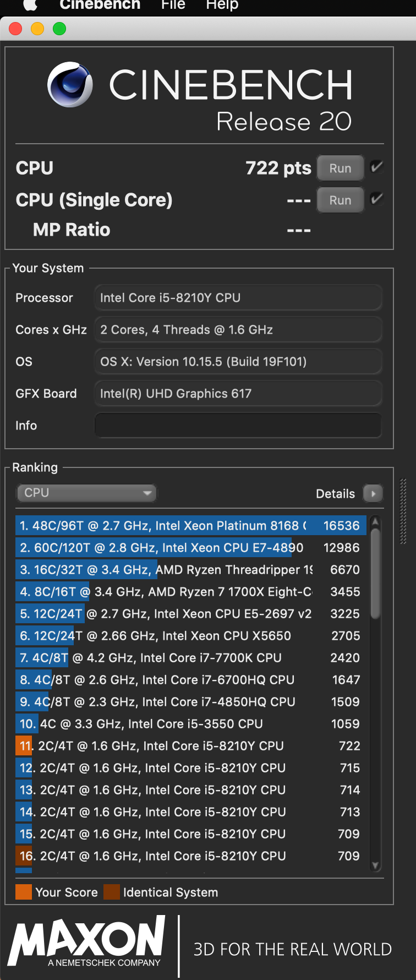Open the File menu
Screen dimensions: 416x980
pyautogui.click(x=173, y=5)
